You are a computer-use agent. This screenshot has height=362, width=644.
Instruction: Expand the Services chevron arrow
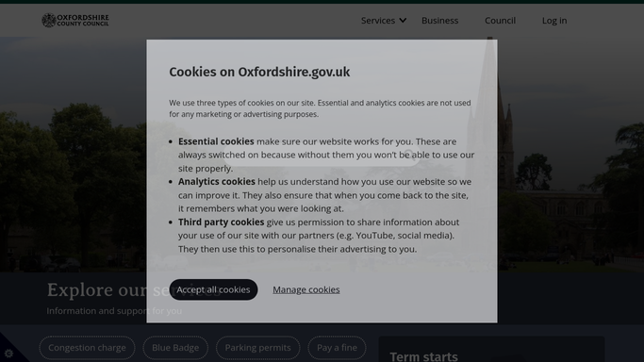point(403,20)
